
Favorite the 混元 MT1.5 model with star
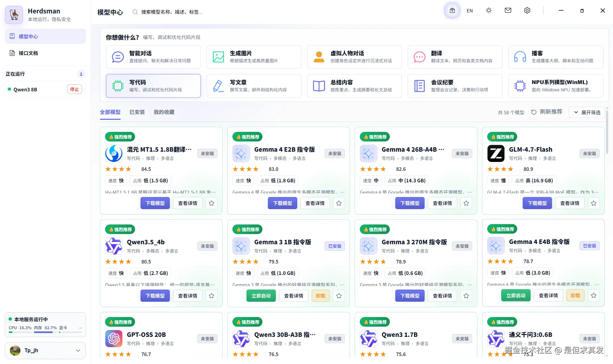(x=211, y=203)
